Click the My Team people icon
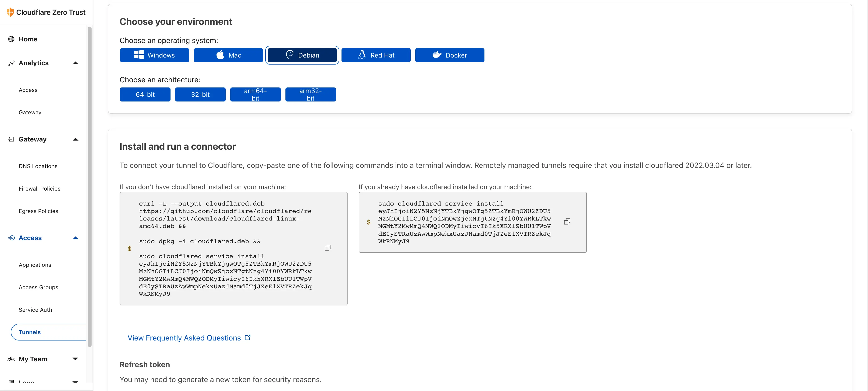This screenshot has height=391, width=868. pyautogui.click(x=11, y=359)
